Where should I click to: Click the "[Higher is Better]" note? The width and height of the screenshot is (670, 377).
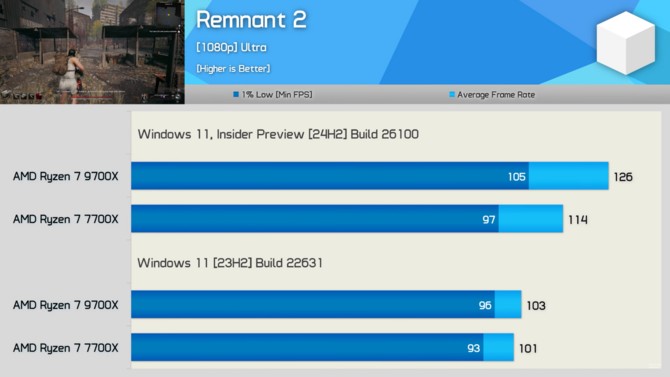coord(233,68)
